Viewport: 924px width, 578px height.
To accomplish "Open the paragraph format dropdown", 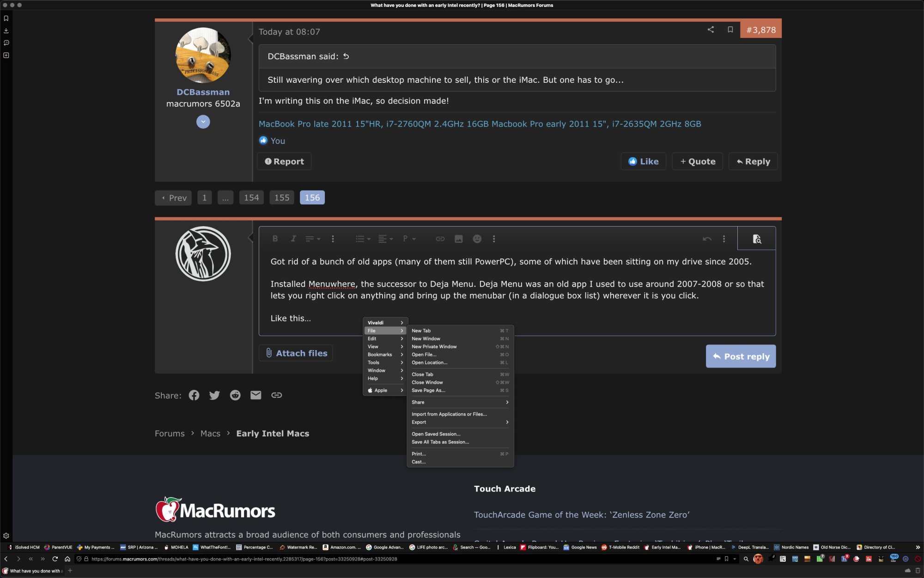I will (408, 239).
